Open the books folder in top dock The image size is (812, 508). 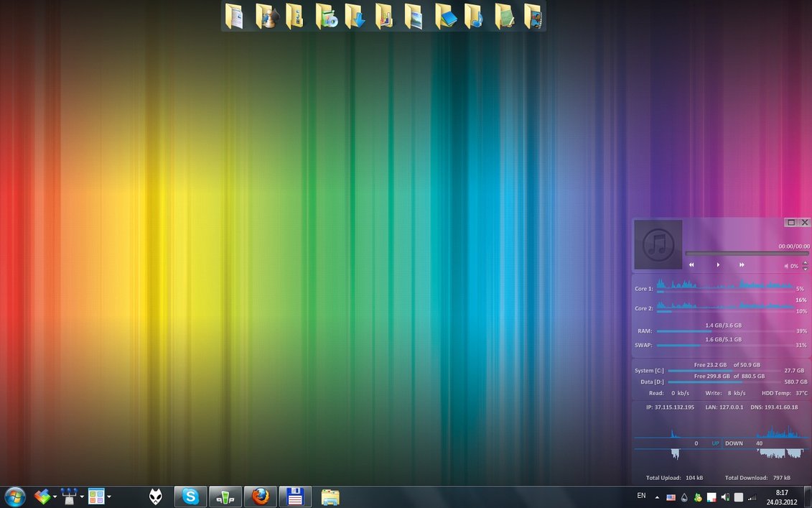pos(444,16)
